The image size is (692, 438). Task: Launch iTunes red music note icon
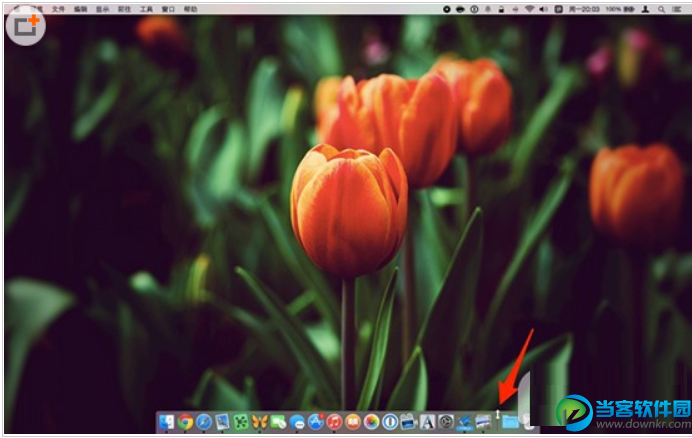335,422
